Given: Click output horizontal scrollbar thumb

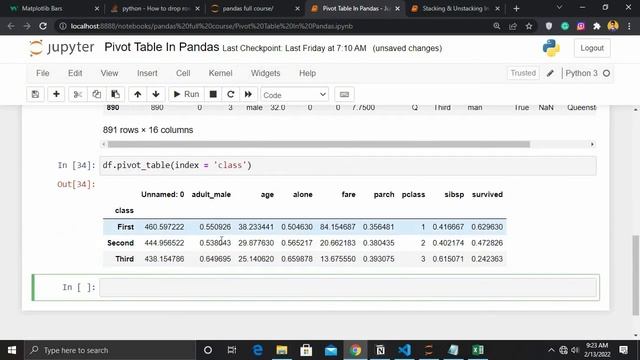Looking at the screenshot, I should click(x=319, y=144).
